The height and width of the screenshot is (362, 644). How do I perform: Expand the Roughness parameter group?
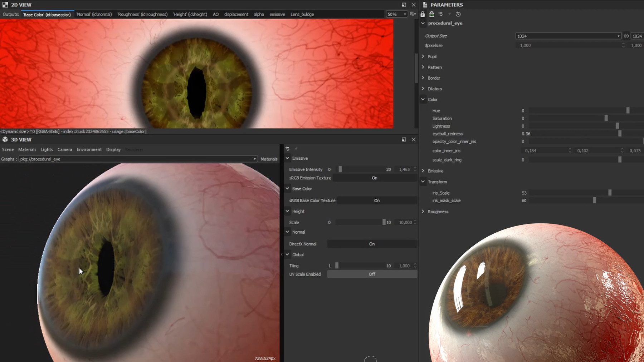(423, 212)
